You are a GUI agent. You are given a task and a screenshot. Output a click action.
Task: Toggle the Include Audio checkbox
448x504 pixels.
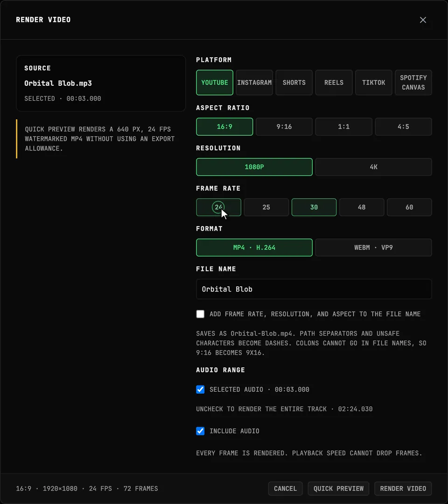200,431
